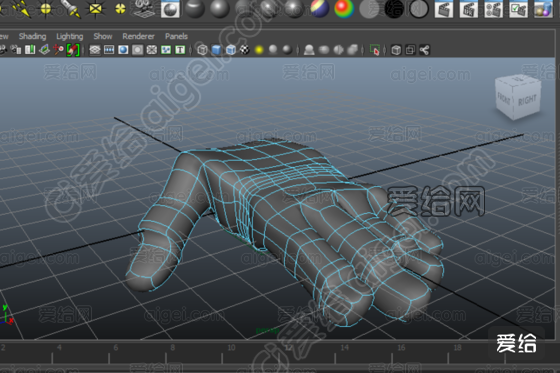Toggle resolution gate display

click(123, 50)
